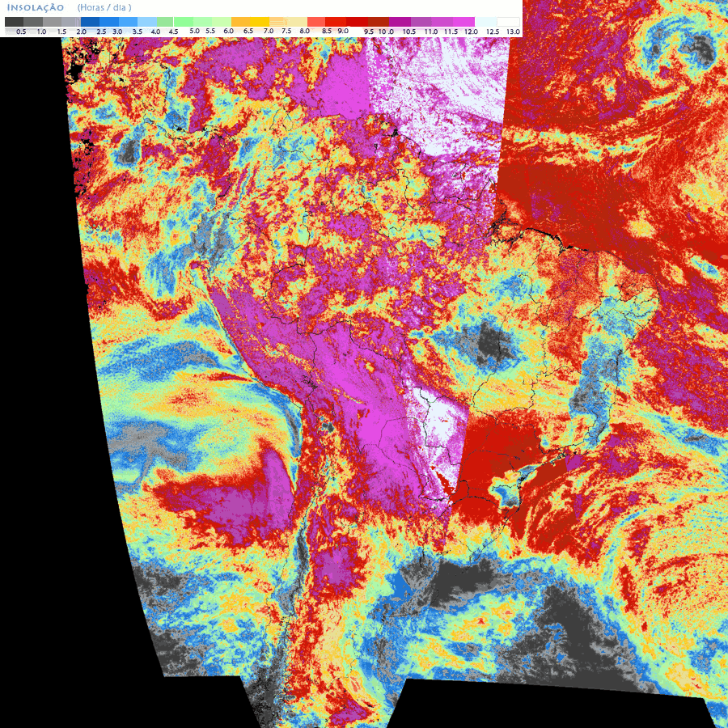Select the 6.0 legend value
The image size is (728, 728).
click(x=229, y=31)
